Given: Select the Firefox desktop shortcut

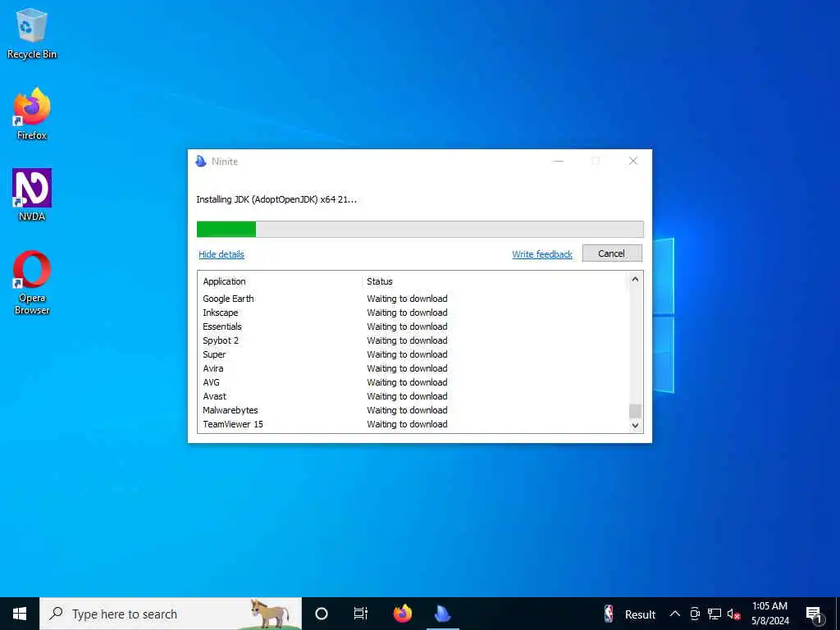Looking at the screenshot, I should click(32, 114).
